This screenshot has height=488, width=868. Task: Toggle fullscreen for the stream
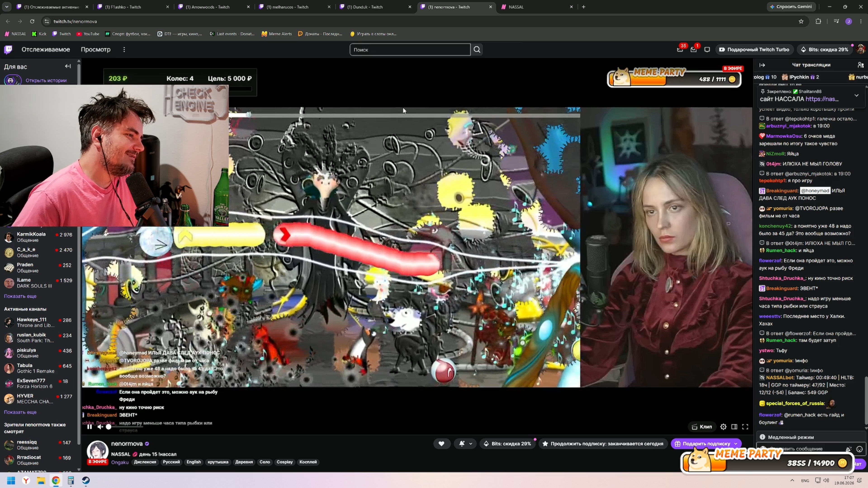[745, 427]
